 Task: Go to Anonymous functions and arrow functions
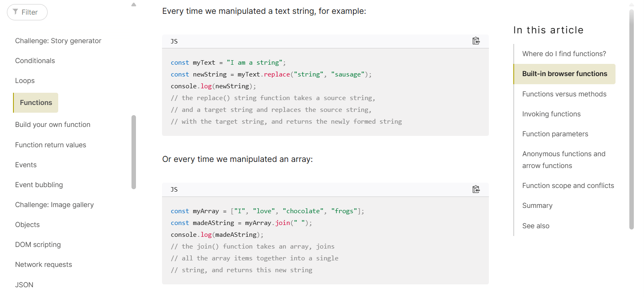tap(563, 159)
